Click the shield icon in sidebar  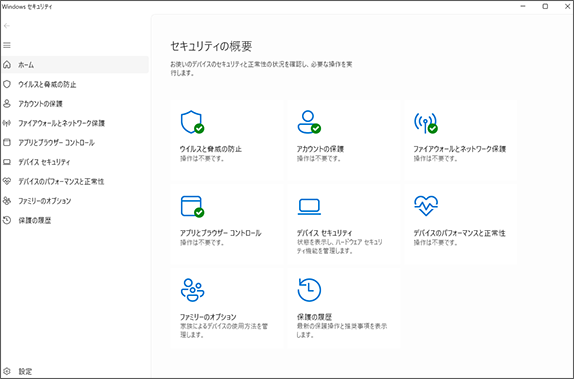(x=7, y=84)
